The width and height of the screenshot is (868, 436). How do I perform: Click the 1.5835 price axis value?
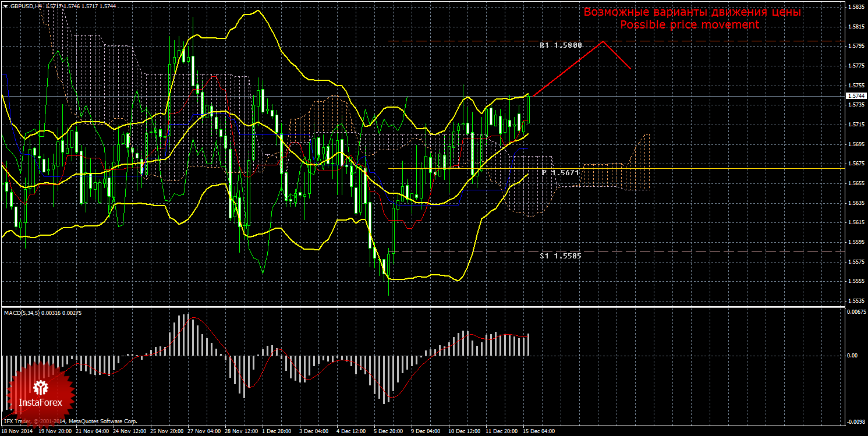pyautogui.click(x=856, y=8)
